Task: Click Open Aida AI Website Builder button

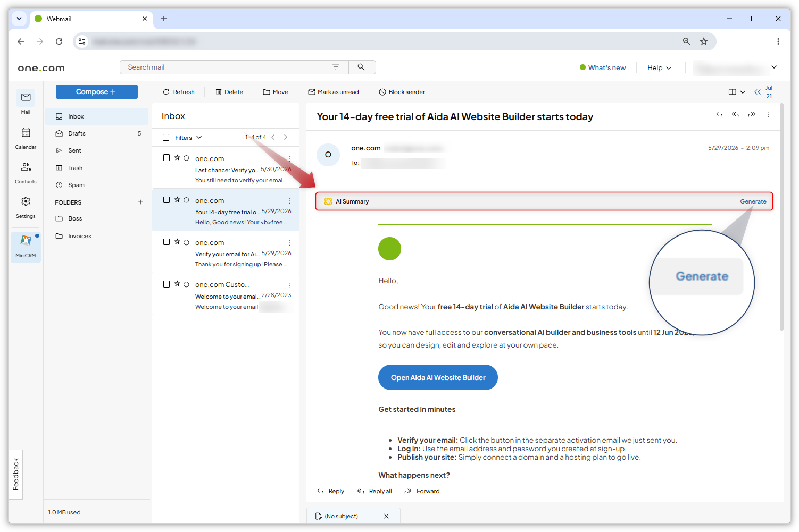Action: coord(438,377)
